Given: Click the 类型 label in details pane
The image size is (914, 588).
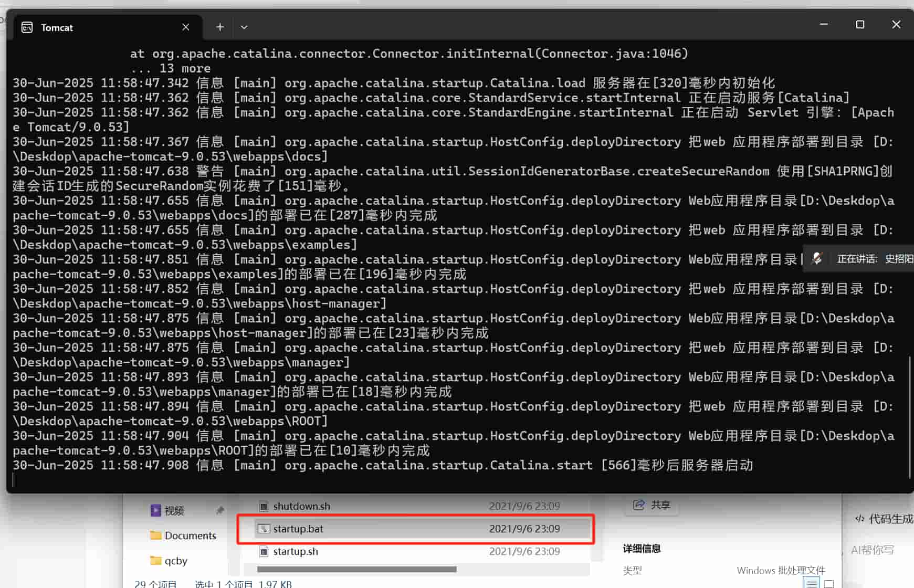Looking at the screenshot, I should (x=632, y=571).
